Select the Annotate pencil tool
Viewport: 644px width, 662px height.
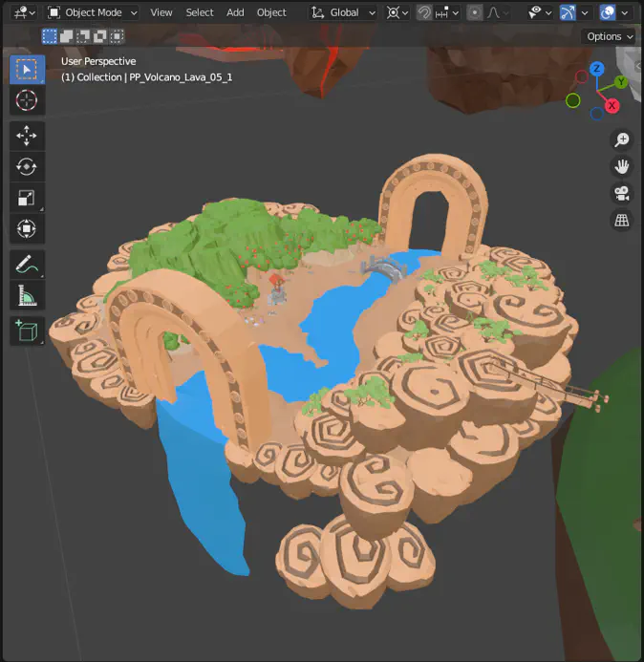coord(27,264)
